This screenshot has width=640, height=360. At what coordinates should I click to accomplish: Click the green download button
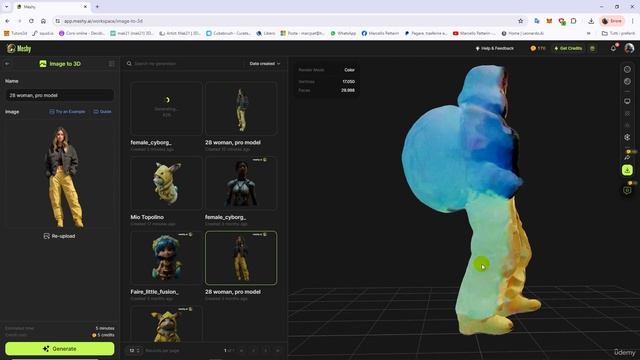[627, 170]
